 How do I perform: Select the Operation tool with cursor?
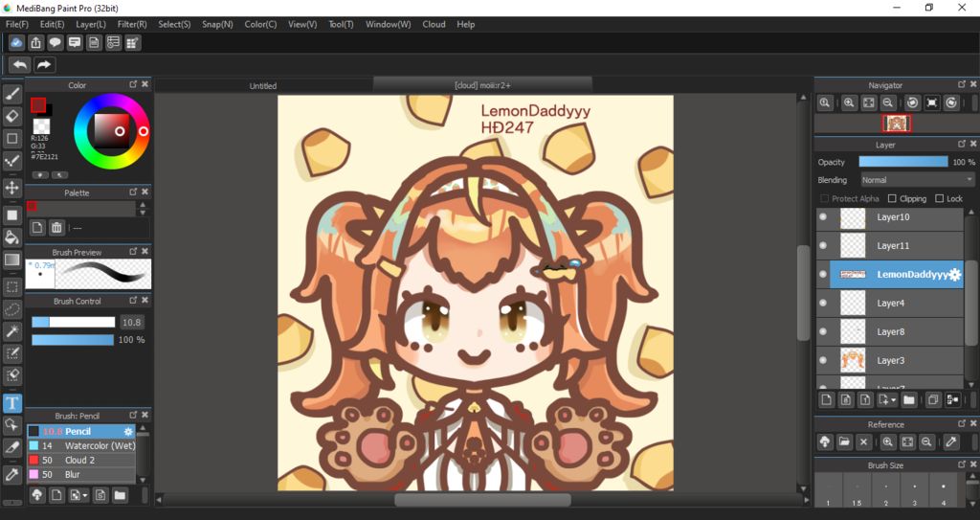[11, 425]
